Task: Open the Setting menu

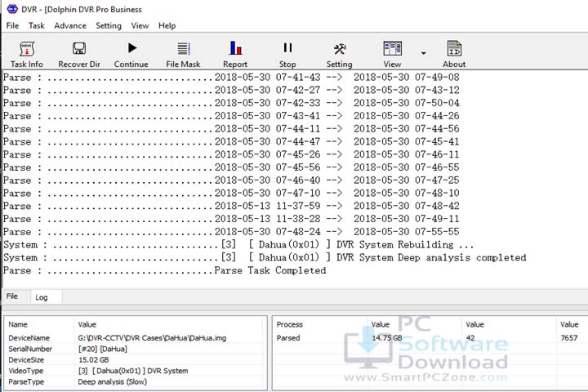Action: click(109, 25)
